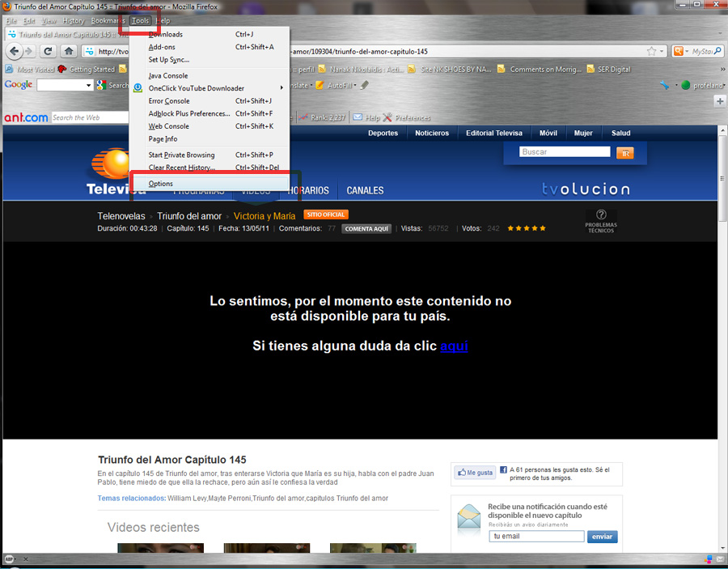Click the AutoFill toolbar button
Viewport: 728px width, 569px height.
click(336, 86)
